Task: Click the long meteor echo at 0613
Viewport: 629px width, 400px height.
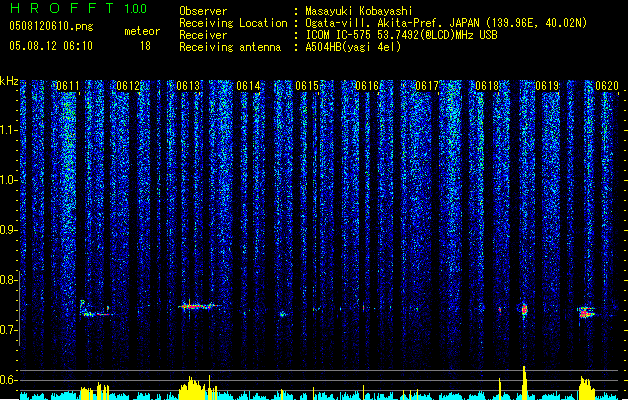Action: 199,307
